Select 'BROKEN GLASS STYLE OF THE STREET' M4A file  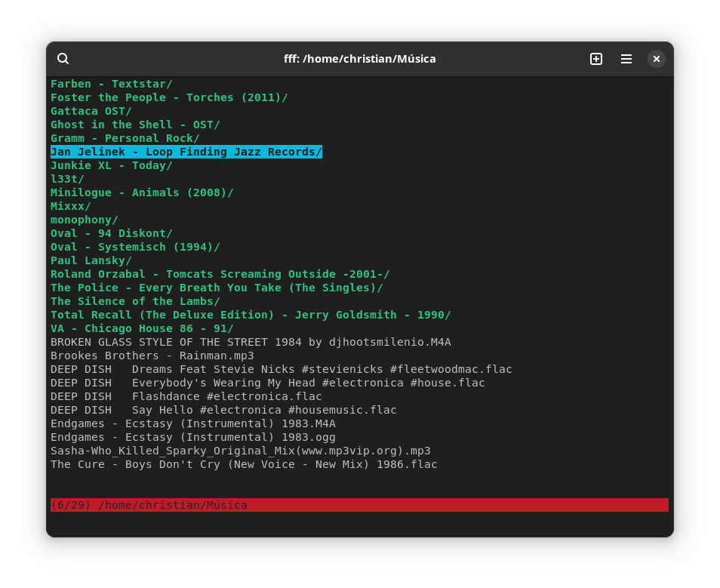click(x=251, y=342)
